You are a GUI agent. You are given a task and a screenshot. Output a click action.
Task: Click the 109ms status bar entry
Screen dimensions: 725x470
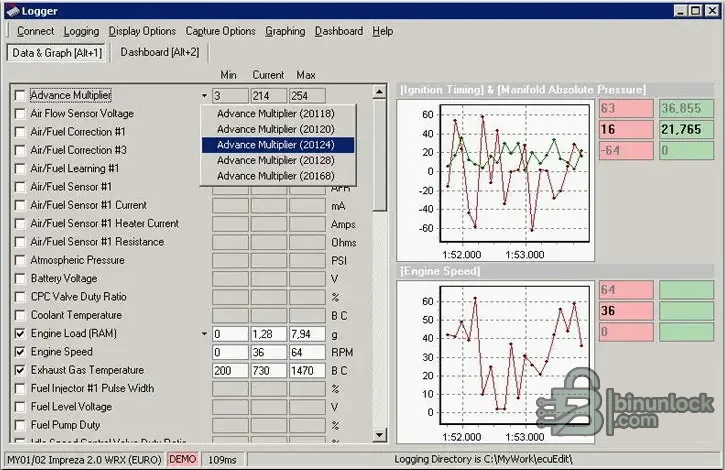point(222,459)
